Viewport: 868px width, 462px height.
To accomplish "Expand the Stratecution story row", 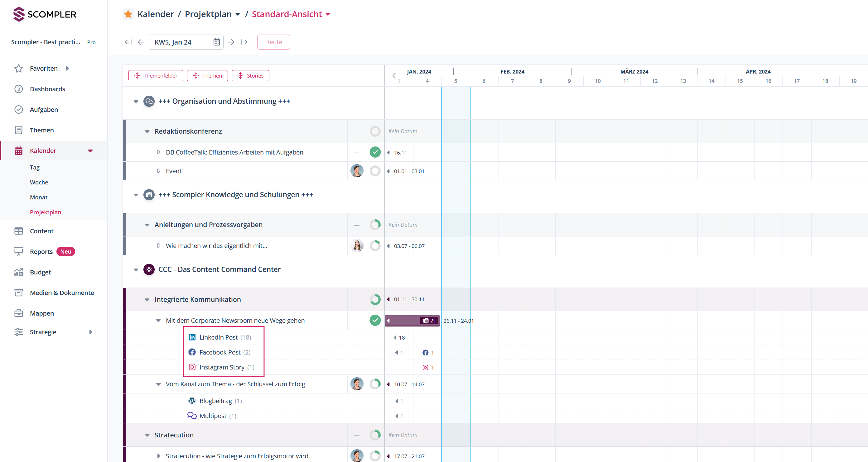I will (158, 455).
